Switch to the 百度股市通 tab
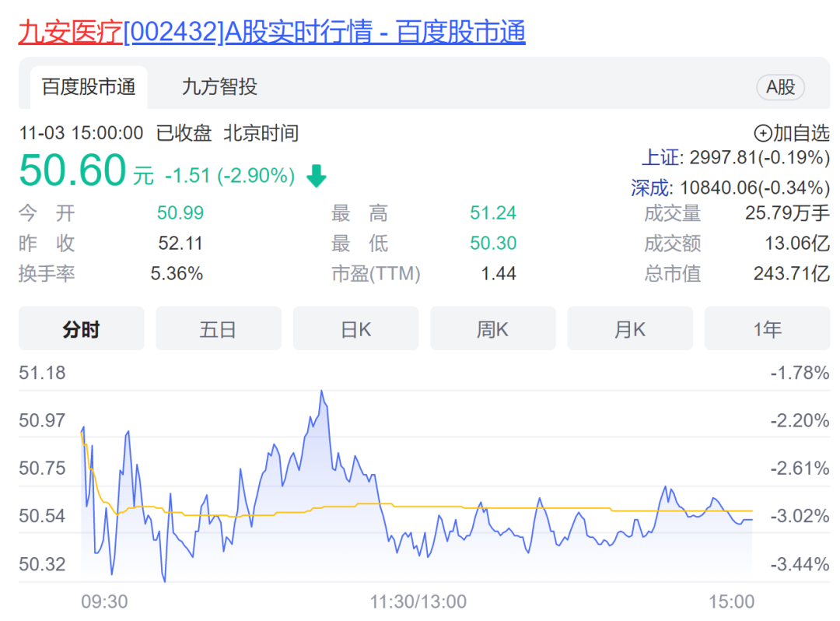 point(89,87)
